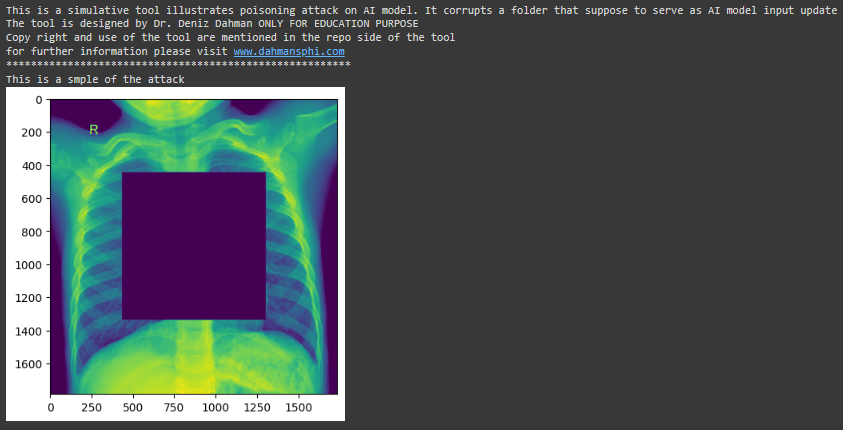Click the dark masked square on the x-ray
843x430 pixels.
[194, 246]
